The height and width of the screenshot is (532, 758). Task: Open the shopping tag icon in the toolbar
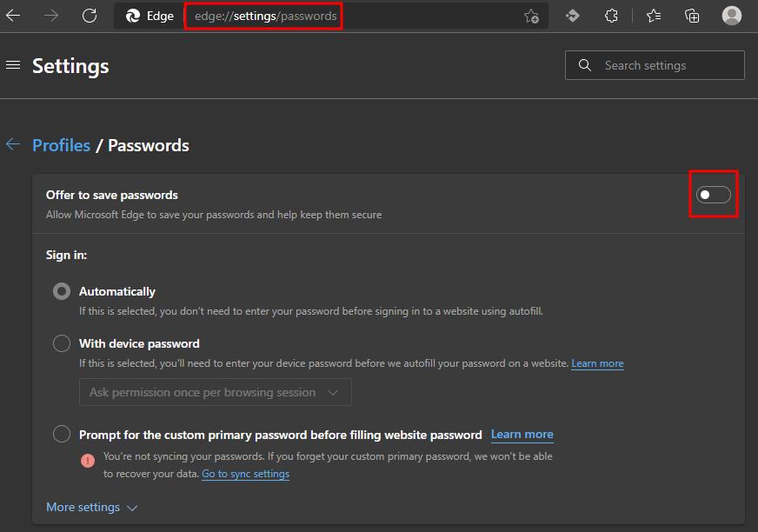pos(572,16)
